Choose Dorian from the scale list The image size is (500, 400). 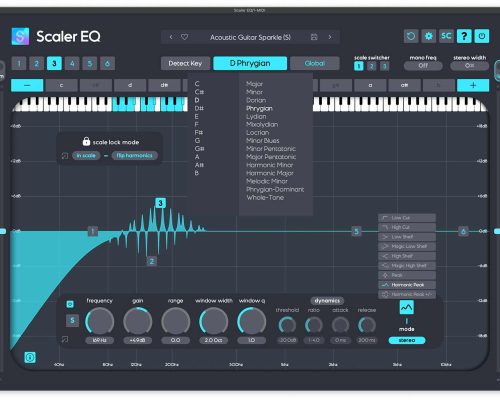(256, 100)
